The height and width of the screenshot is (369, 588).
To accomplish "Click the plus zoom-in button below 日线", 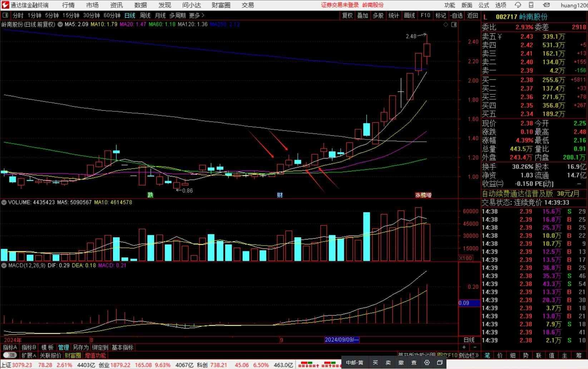I will pos(464,347).
